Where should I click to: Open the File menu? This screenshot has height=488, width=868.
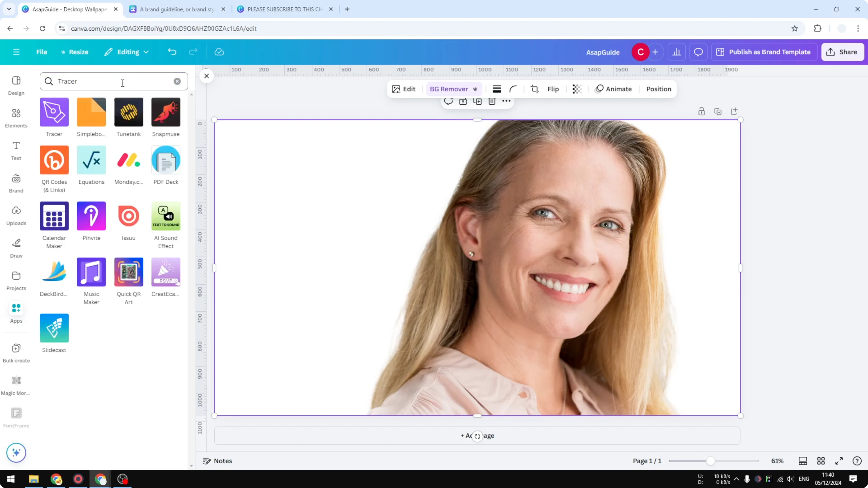[x=42, y=52]
